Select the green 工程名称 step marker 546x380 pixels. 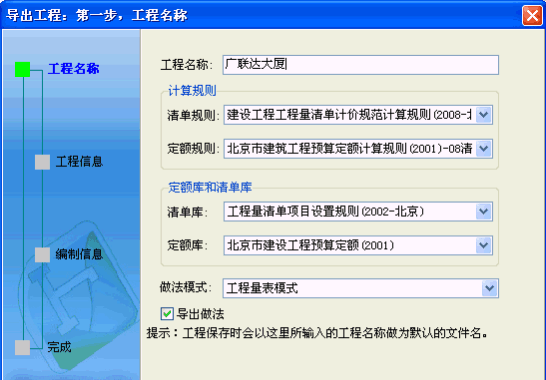(23, 69)
